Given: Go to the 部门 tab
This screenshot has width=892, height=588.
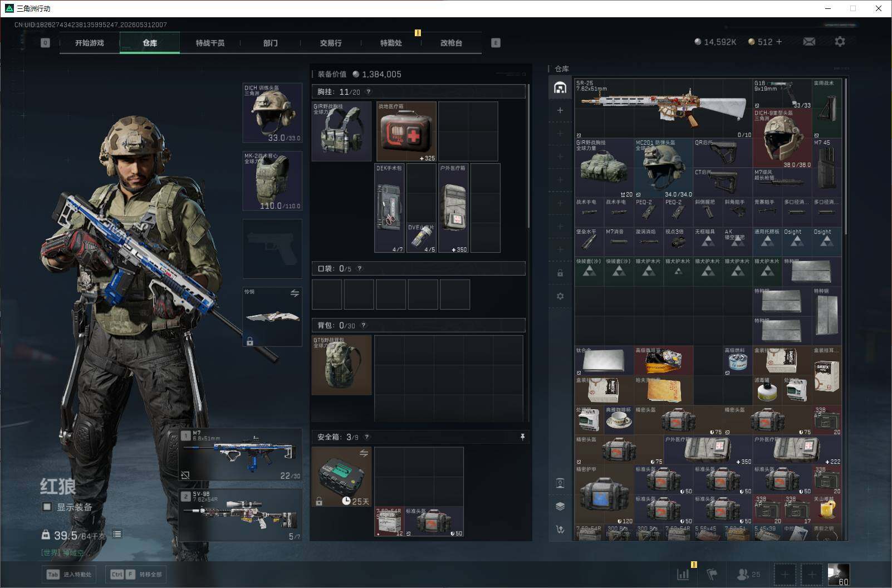Looking at the screenshot, I should coord(270,43).
